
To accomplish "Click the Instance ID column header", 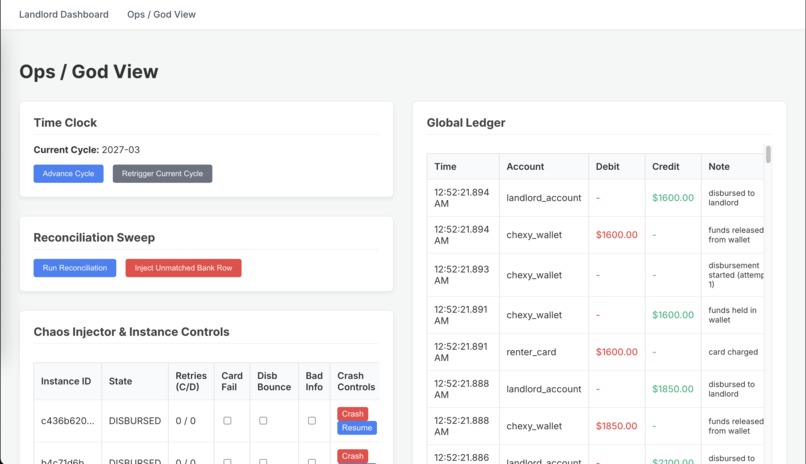I will tap(66, 381).
